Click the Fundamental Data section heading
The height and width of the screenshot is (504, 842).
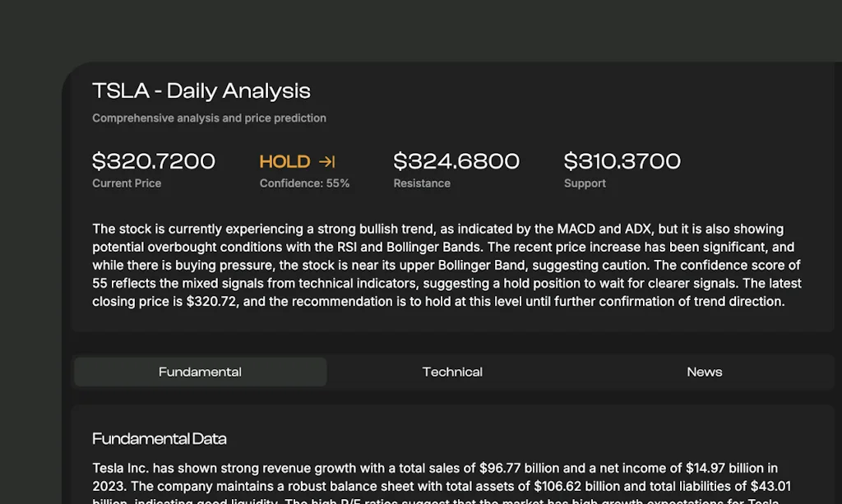click(160, 438)
